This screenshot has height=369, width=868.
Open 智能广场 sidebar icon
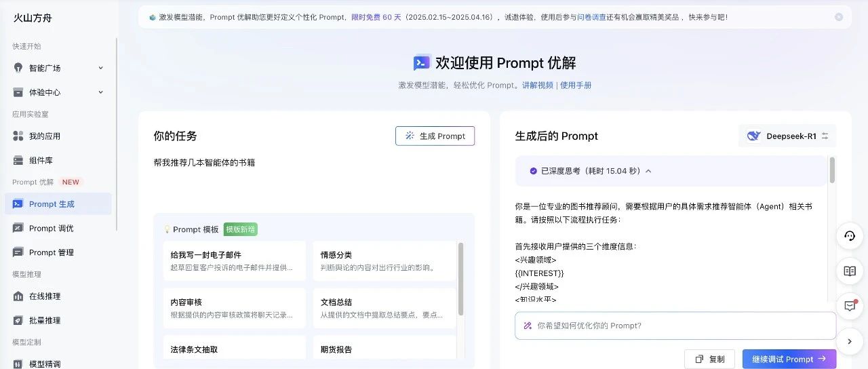(x=18, y=68)
